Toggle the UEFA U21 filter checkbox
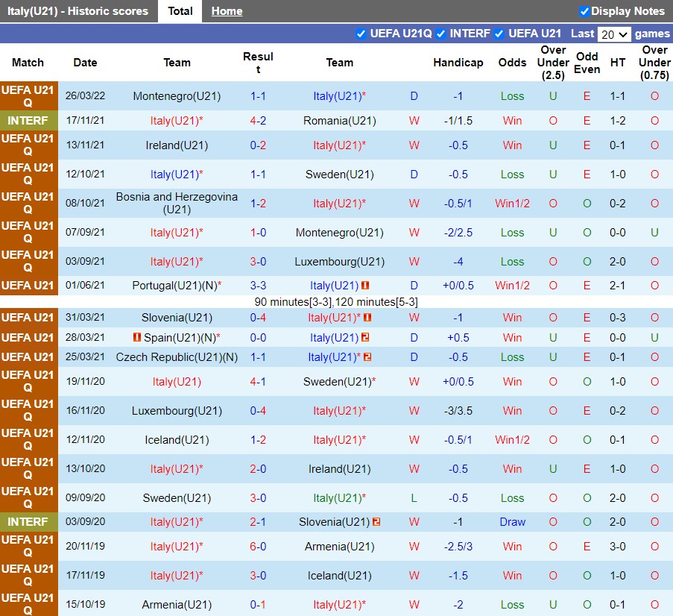 (x=499, y=34)
